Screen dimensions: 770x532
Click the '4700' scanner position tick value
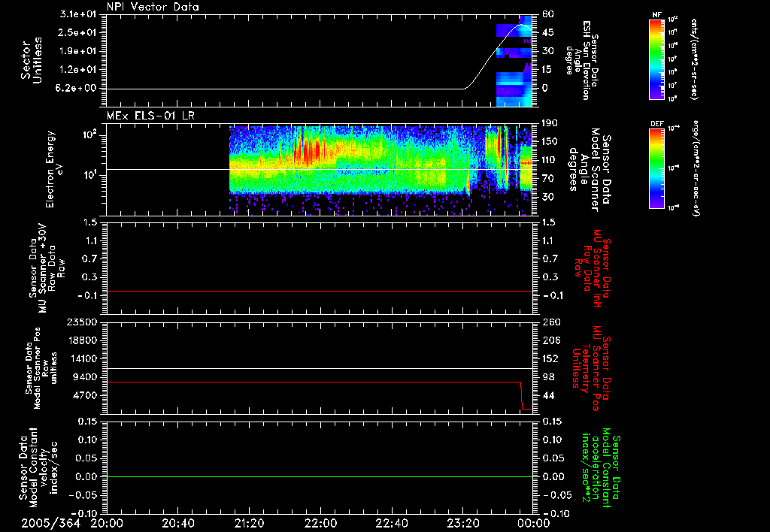tap(84, 395)
